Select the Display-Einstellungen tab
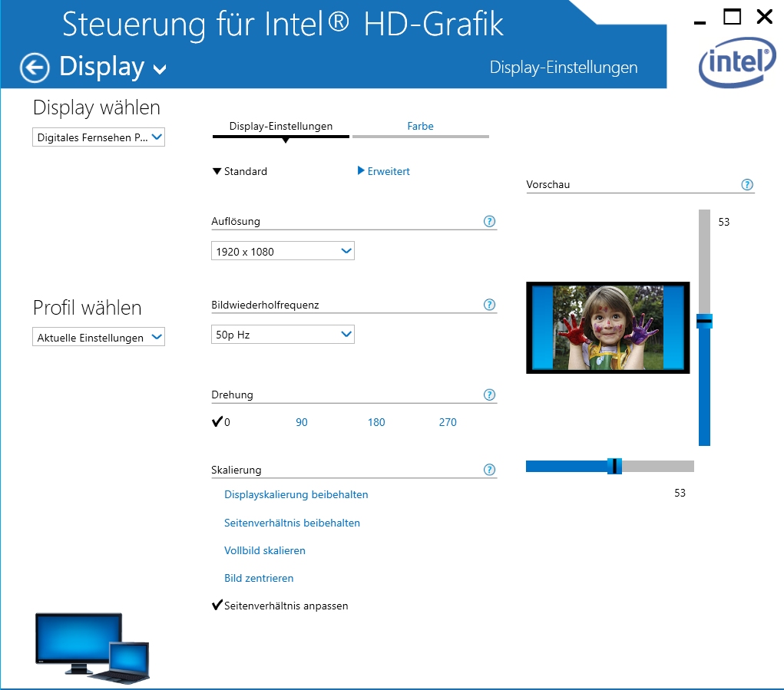The image size is (784, 690). 281,127
